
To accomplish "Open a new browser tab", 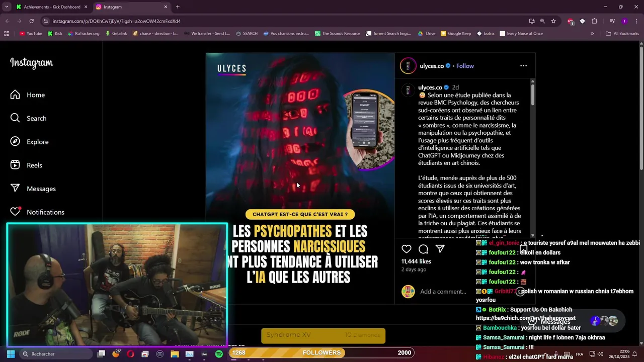I will pyautogui.click(x=178, y=7).
